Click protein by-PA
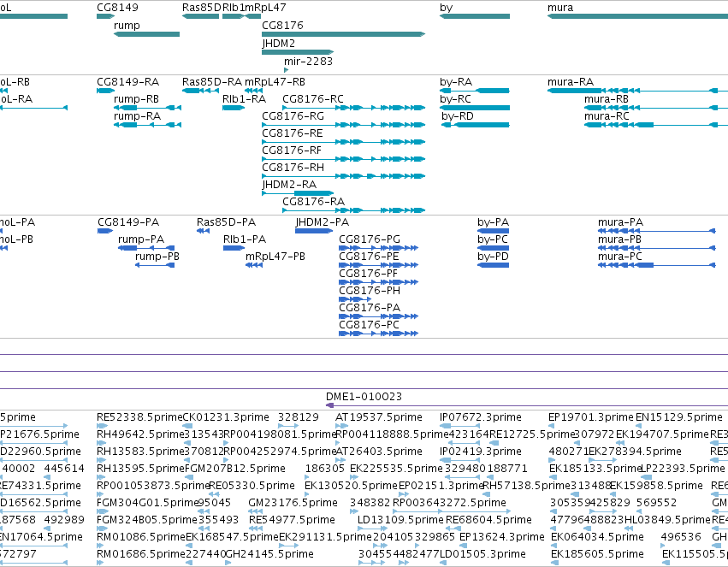 [493, 222]
